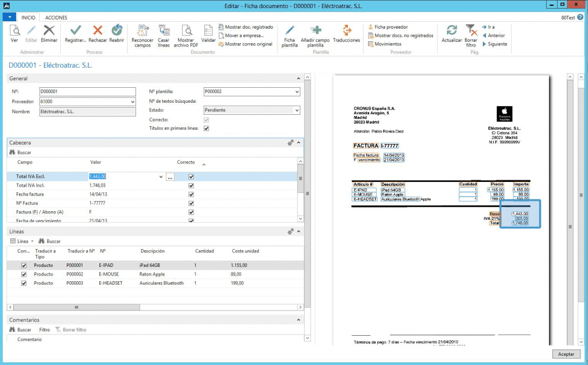Open the help question mark icon
The width and height of the screenshot is (588, 365).
click(580, 17)
